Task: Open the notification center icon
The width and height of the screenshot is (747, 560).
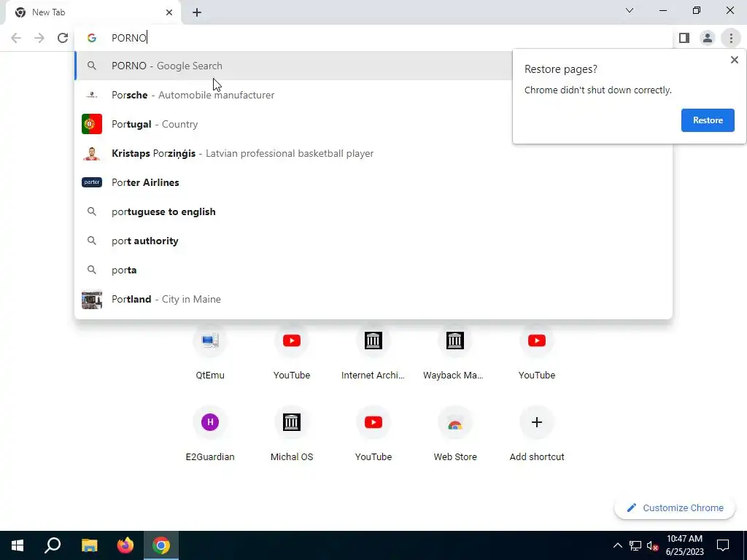Action: (x=723, y=545)
